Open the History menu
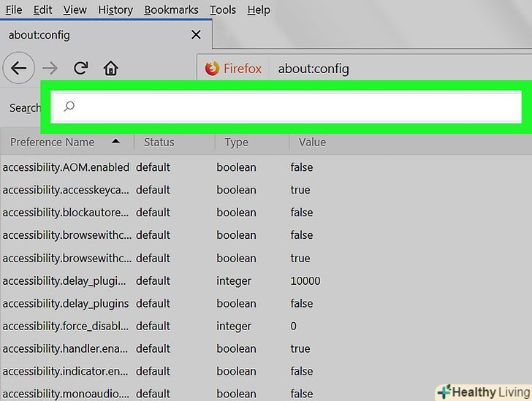Screen dimensions: 532x401 115,9
